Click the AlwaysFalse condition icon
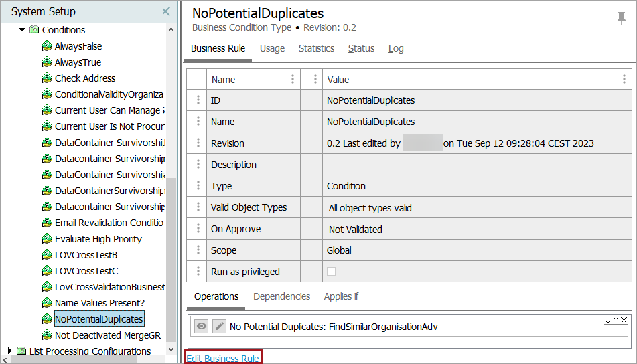The height and width of the screenshot is (364, 637). coord(46,46)
